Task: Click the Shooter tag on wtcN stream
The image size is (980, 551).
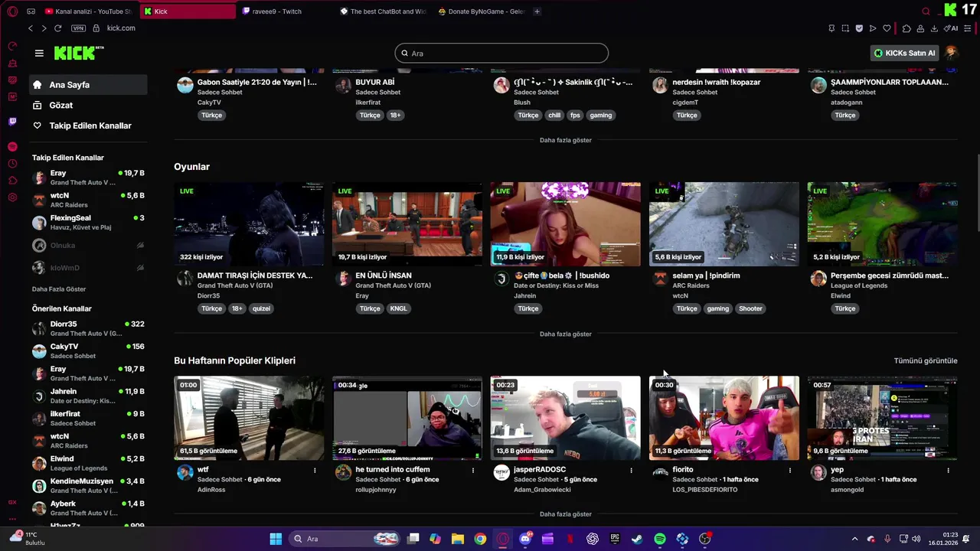Action: pos(750,308)
